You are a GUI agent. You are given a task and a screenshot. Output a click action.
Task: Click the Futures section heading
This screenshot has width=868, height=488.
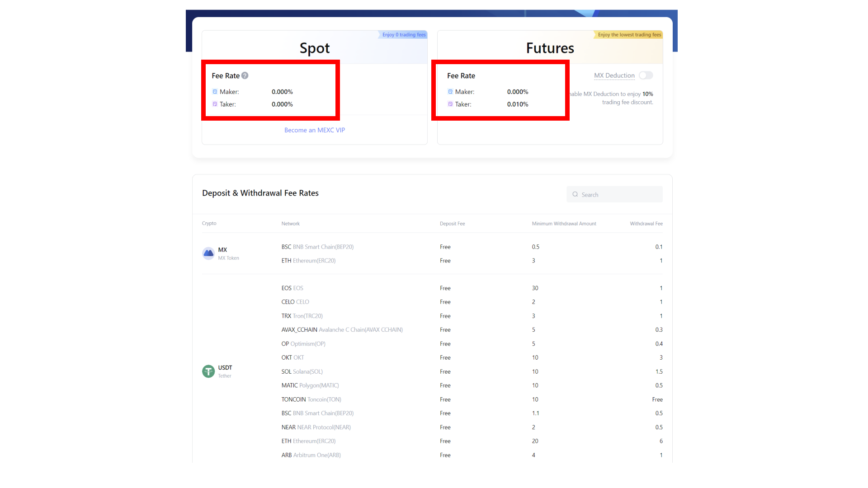tap(550, 48)
